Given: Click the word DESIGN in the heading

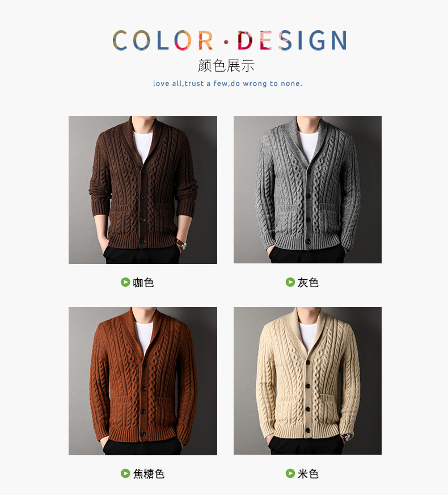Looking at the screenshot, I should point(292,40).
